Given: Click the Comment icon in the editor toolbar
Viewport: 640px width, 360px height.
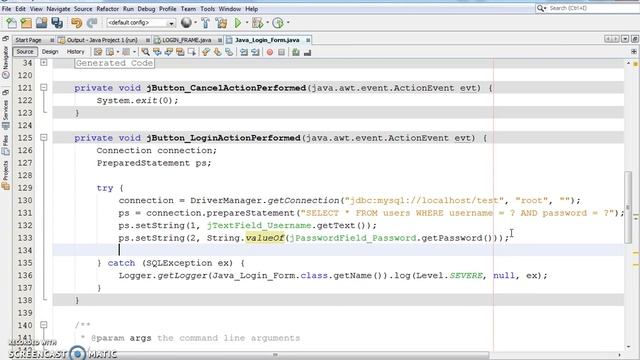Looking at the screenshot, I should (x=296, y=52).
